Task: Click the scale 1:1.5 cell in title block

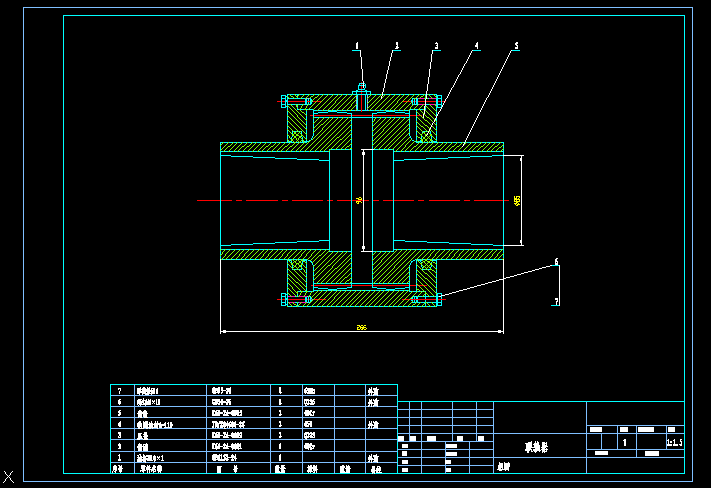Action: click(673, 441)
